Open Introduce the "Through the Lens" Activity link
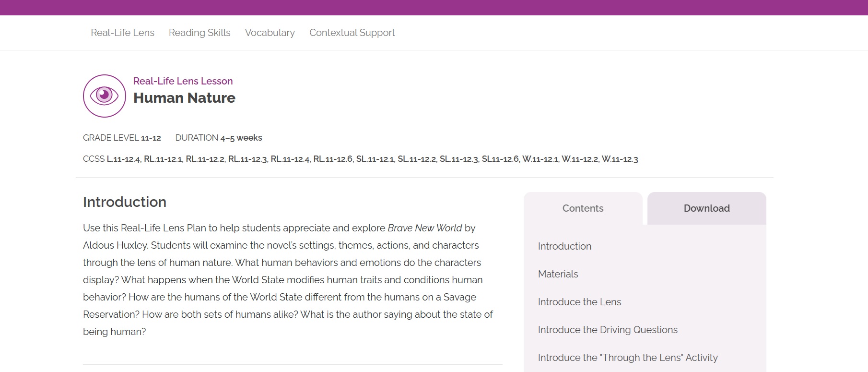868x372 pixels. (628, 358)
